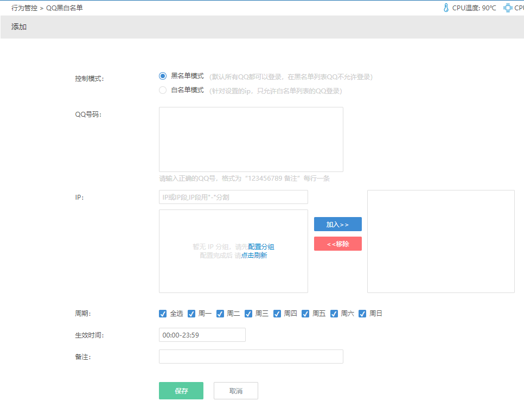Screen dimensions: 524x420
Task: Focus the QQ号码 text area
Action: pyautogui.click(x=251, y=139)
